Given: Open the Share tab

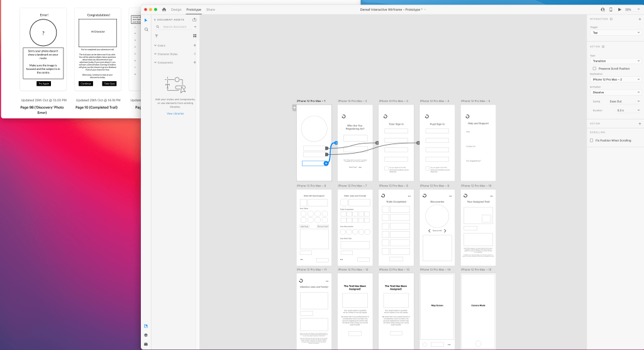Looking at the screenshot, I should pos(211,10).
